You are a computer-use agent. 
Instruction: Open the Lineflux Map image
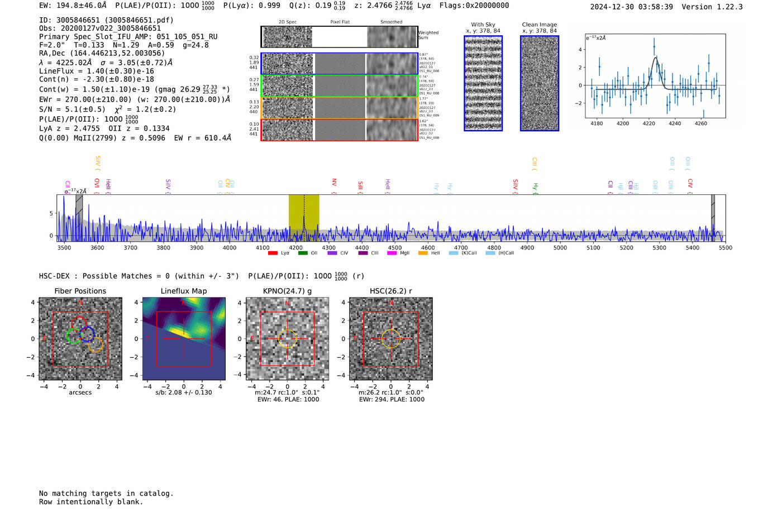184,339
